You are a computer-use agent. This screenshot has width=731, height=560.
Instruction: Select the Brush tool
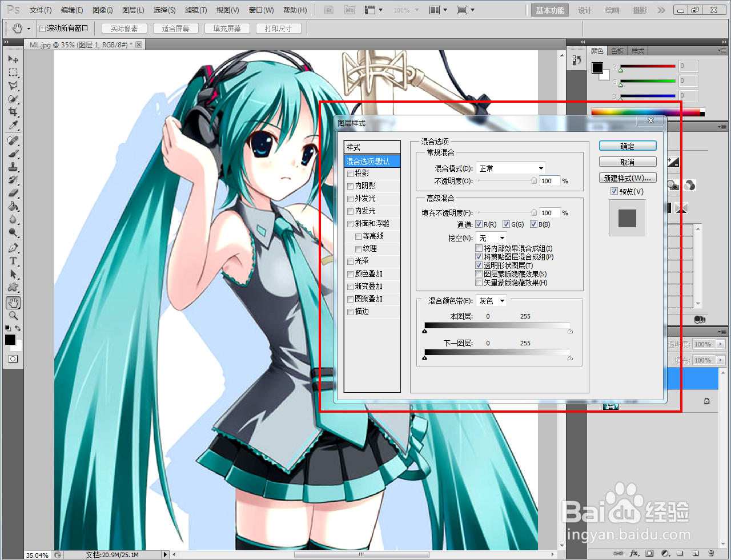[x=13, y=154]
